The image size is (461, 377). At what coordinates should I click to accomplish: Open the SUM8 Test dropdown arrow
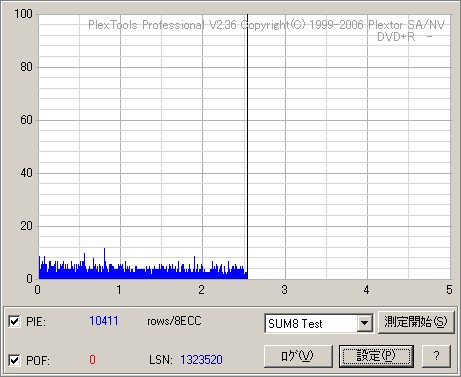coord(364,323)
